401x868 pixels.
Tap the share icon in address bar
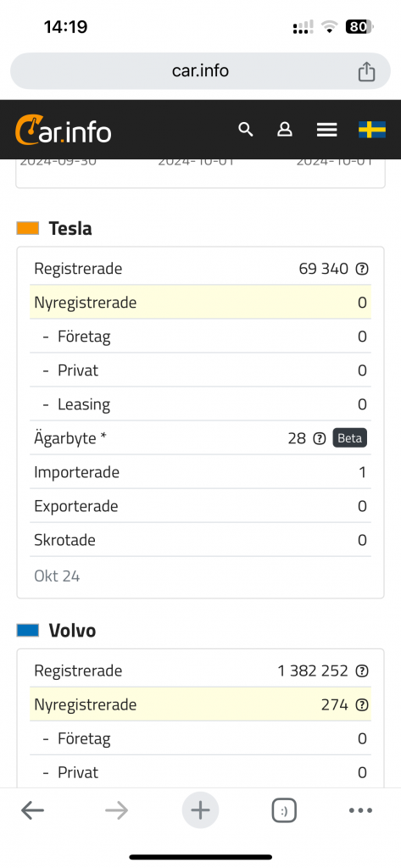point(366,71)
